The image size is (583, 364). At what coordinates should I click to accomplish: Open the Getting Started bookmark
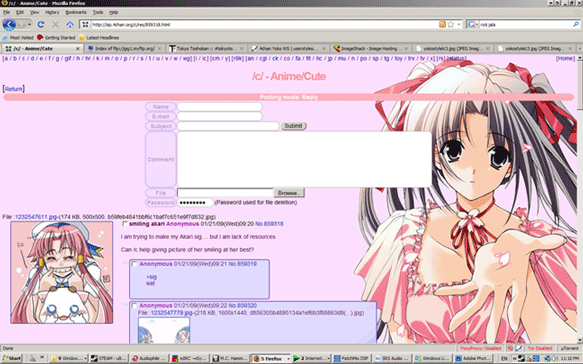[56, 38]
